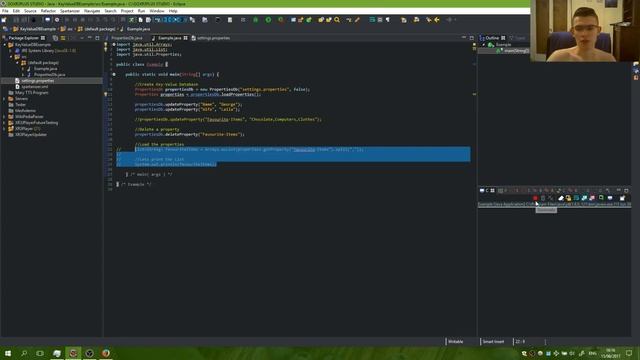Select main(String[]) in the Outline
The image size is (640, 360).
(x=516, y=51)
